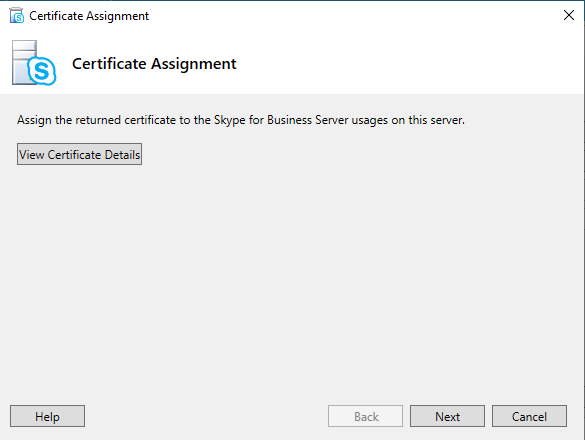585x440 pixels.
Task: Open Help for certificate assignment
Action: click(47, 416)
